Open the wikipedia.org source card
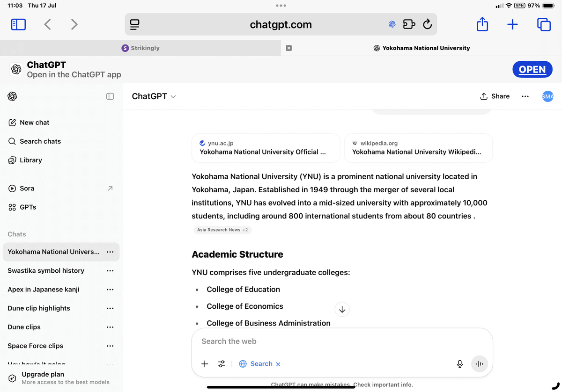The image size is (562, 392). (418, 148)
